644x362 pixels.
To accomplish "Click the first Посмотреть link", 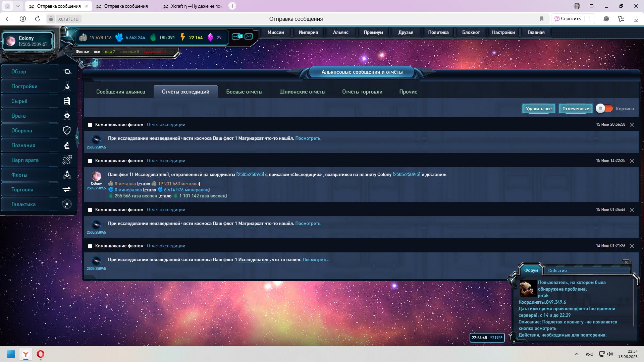I will click(308, 138).
